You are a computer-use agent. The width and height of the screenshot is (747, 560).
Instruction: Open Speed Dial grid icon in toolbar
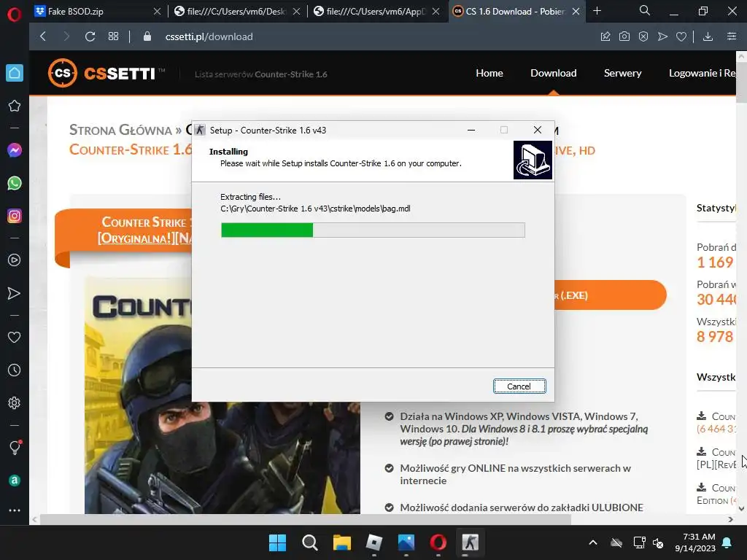click(x=113, y=36)
